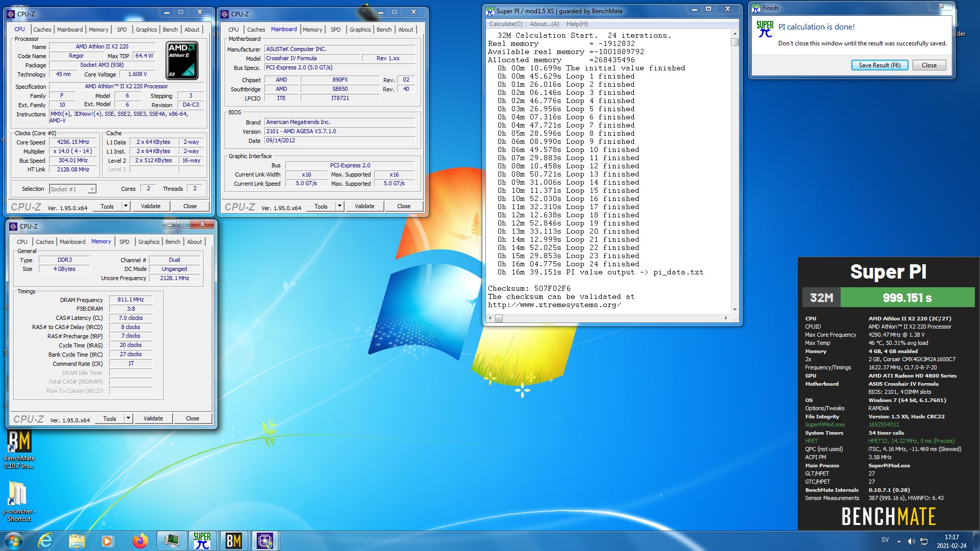The image size is (980, 551).
Task: Open About tab in Mainboard CPU-Z window
Action: click(406, 30)
